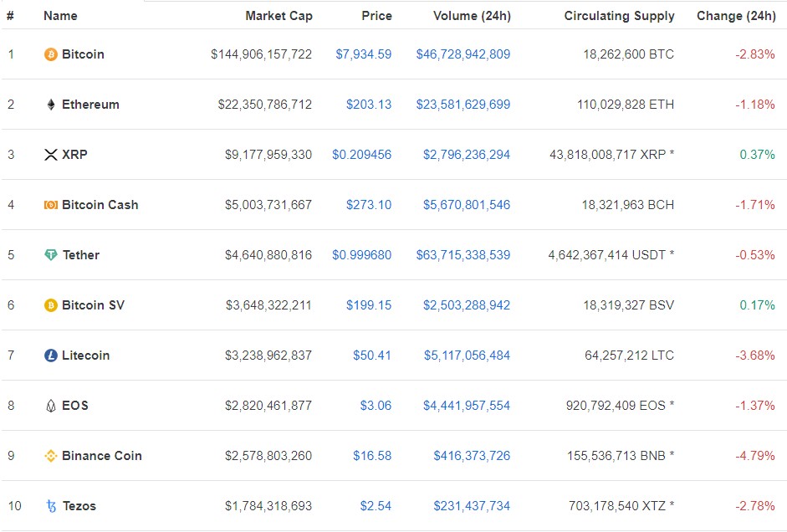The width and height of the screenshot is (787, 532).
Task: Select circulating supply 43,818,008,717 XRP
Action: [x=607, y=155]
